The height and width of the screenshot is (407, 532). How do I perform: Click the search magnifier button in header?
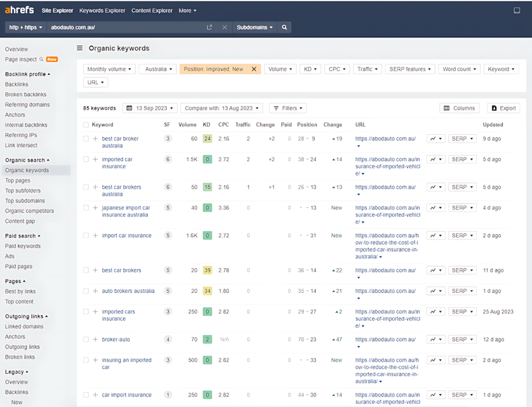pyautogui.click(x=284, y=27)
